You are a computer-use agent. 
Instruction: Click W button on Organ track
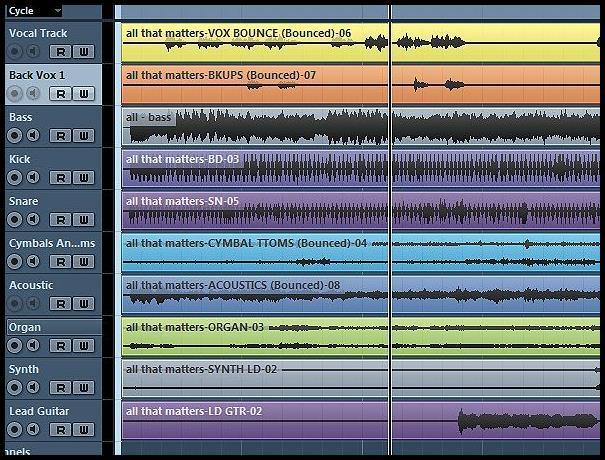(x=83, y=346)
